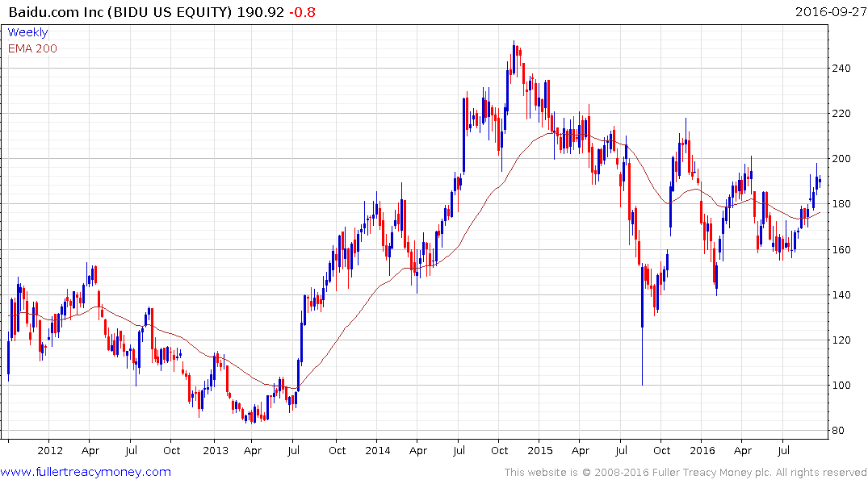Select the '160' price axis label
Viewport: 868px width, 484px height.
click(x=841, y=249)
